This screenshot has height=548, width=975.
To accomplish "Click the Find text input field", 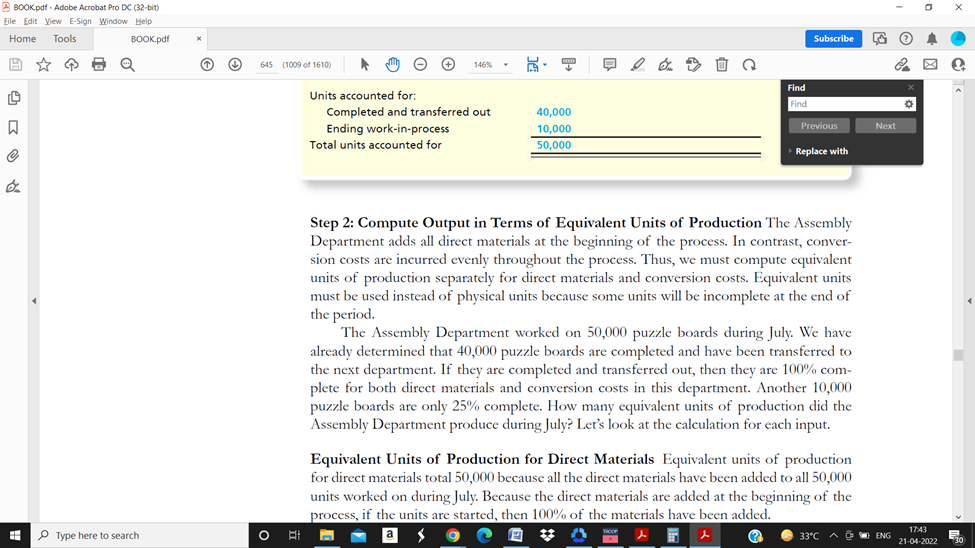I will coord(843,104).
